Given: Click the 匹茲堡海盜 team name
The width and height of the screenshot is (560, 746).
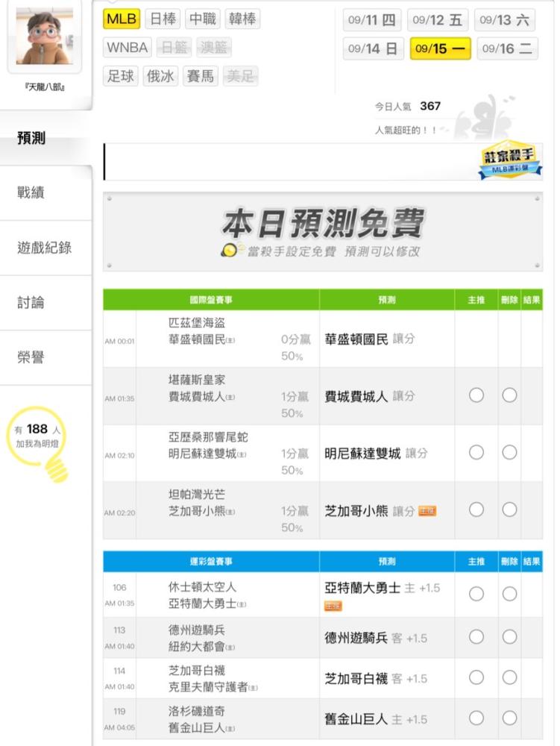Looking at the screenshot, I should tap(197, 322).
